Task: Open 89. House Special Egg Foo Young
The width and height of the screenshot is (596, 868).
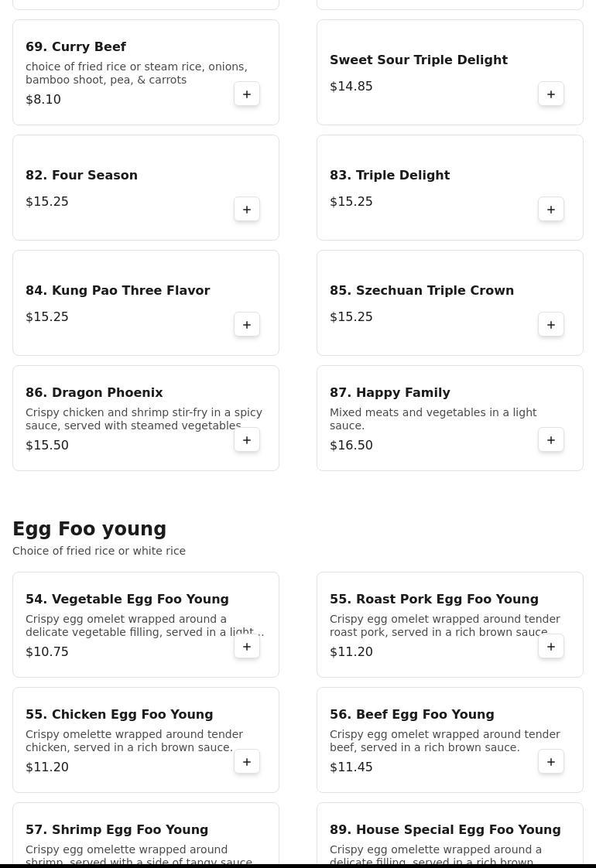Action: [445, 829]
